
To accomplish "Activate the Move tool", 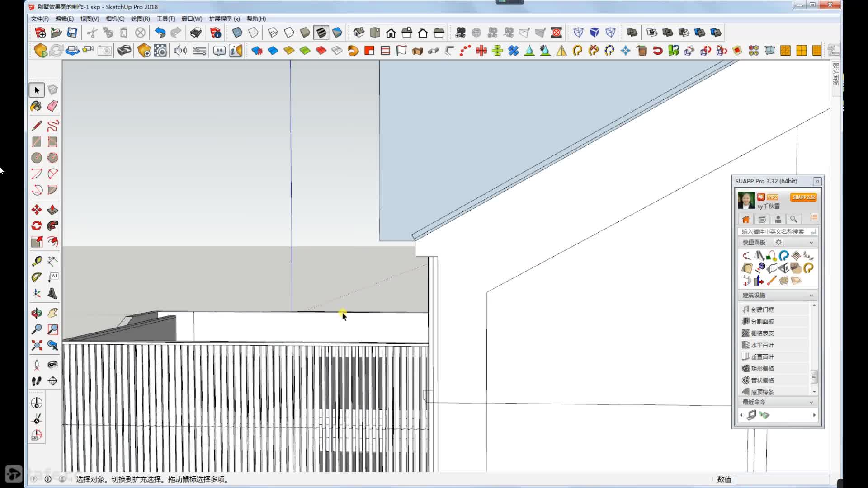I will click(37, 210).
